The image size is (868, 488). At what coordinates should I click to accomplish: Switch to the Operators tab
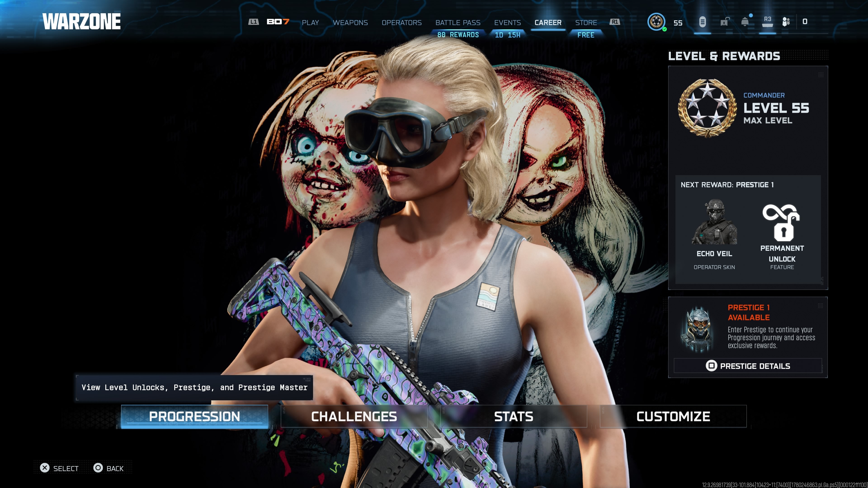pos(402,23)
